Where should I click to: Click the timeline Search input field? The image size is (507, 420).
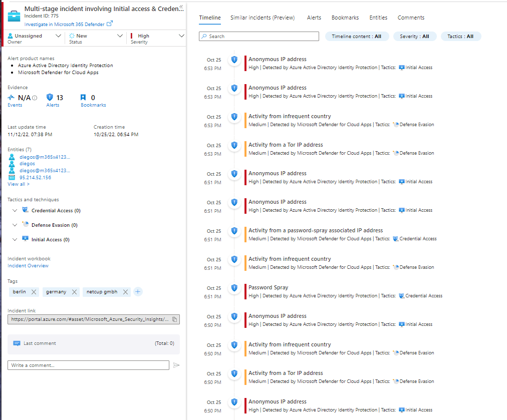tap(259, 36)
